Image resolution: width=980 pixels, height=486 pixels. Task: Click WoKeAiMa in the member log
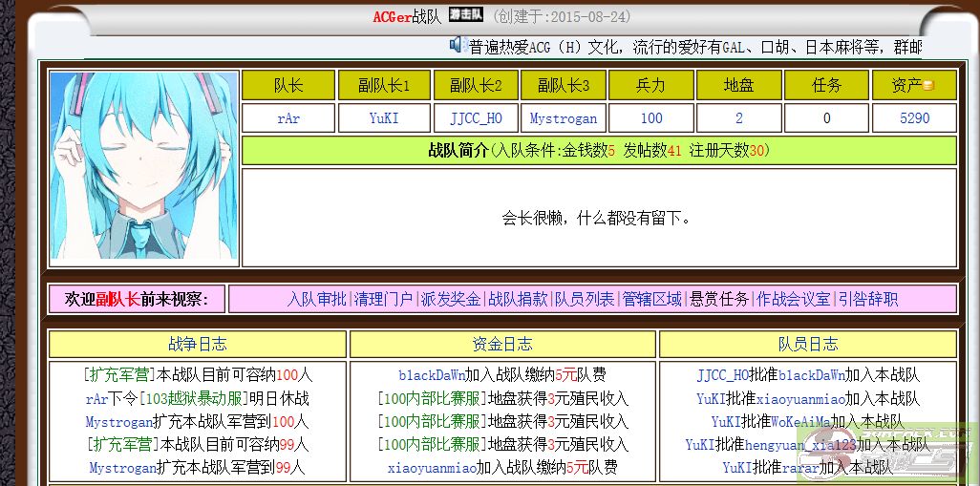800,422
